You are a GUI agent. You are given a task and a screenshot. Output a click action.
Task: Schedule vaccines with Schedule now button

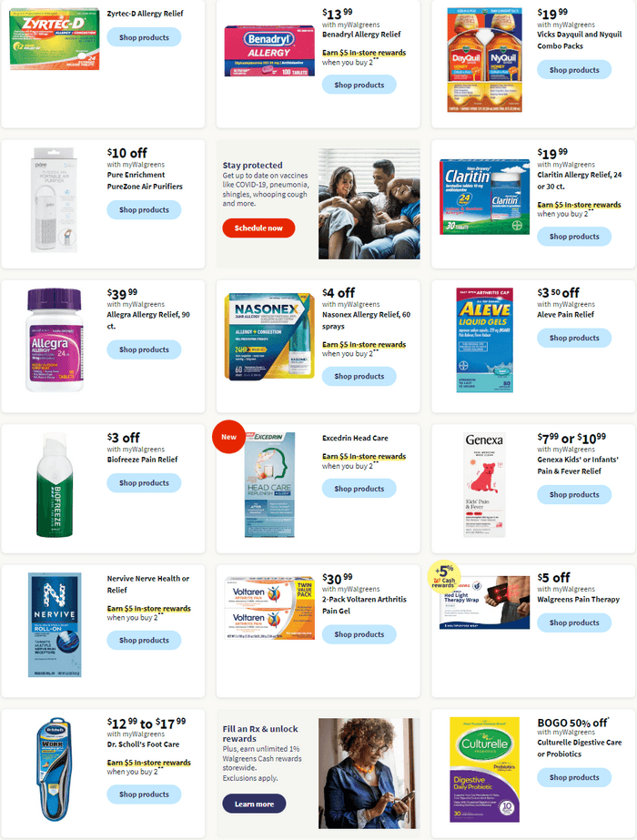click(258, 228)
